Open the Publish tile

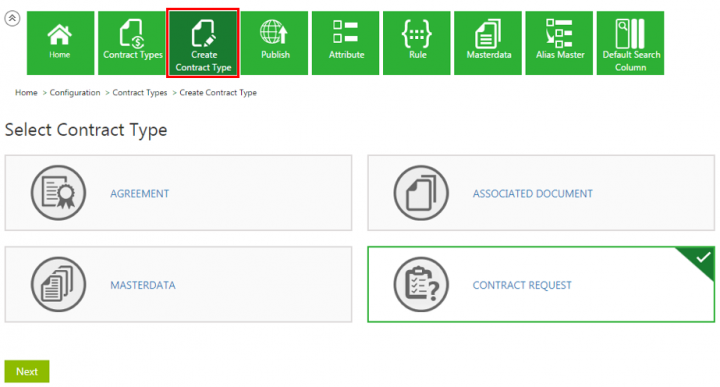274,43
